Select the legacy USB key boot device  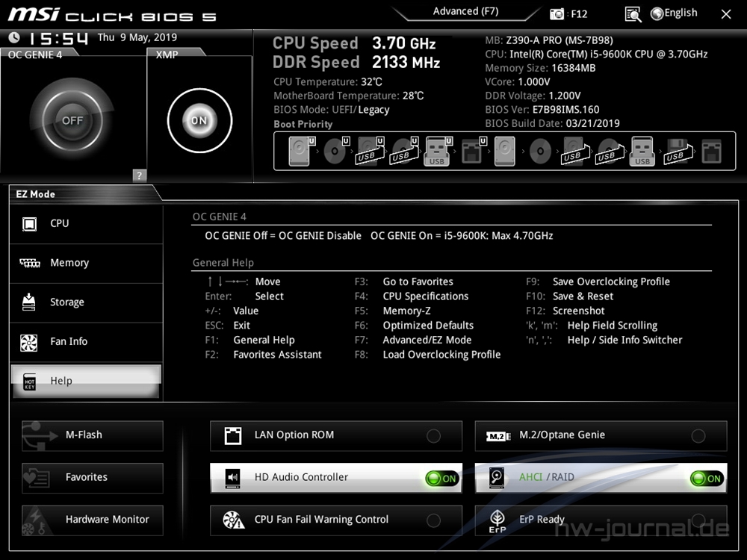642,152
